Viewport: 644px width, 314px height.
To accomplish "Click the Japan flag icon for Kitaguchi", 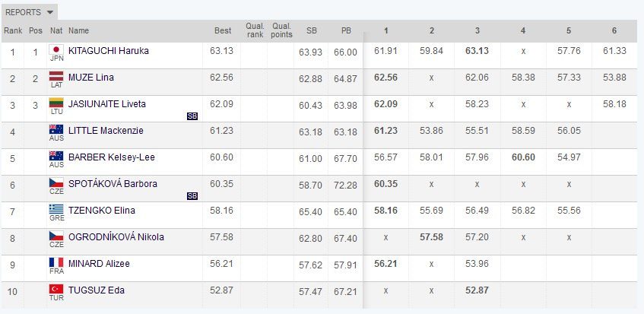I will pyautogui.click(x=56, y=49).
